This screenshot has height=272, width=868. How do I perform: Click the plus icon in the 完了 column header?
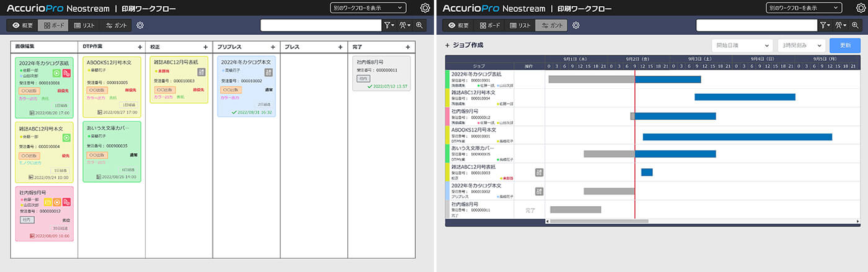[407, 47]
